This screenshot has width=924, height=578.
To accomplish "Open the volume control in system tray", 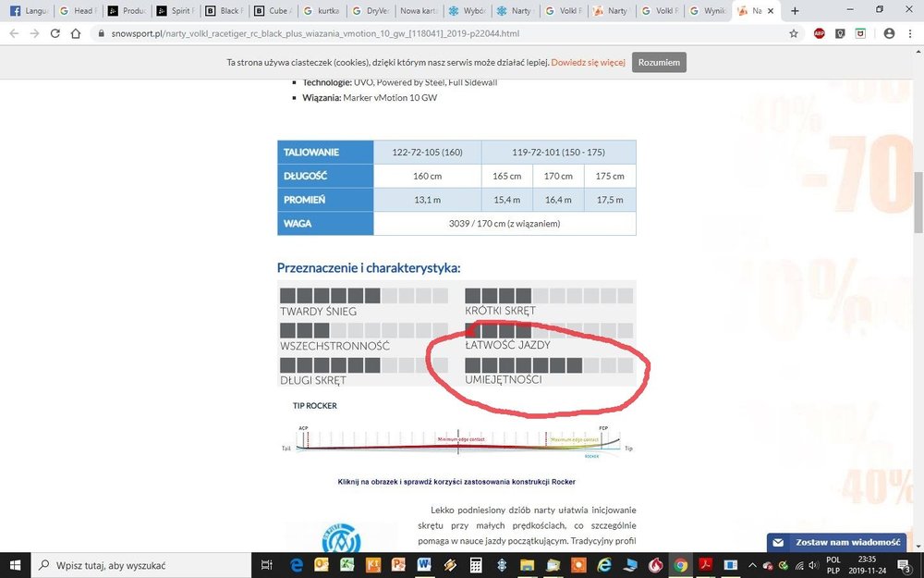I will coord(813,566).
